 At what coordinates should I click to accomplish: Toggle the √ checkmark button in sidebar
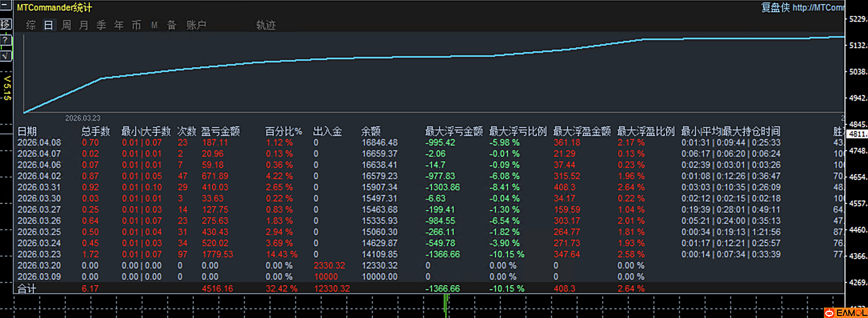[x=6, y=56]
